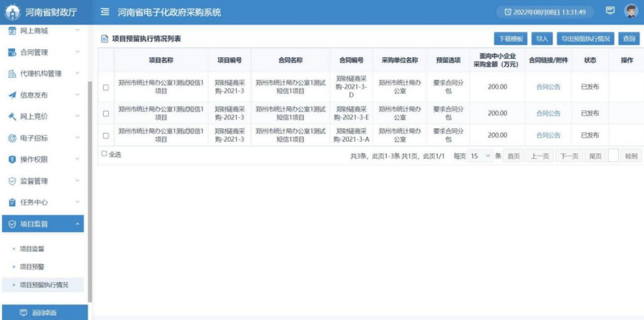Select 项目预留执行情况 submenu item
Viewport: 644px width, 320px height.
pos(44,285)
